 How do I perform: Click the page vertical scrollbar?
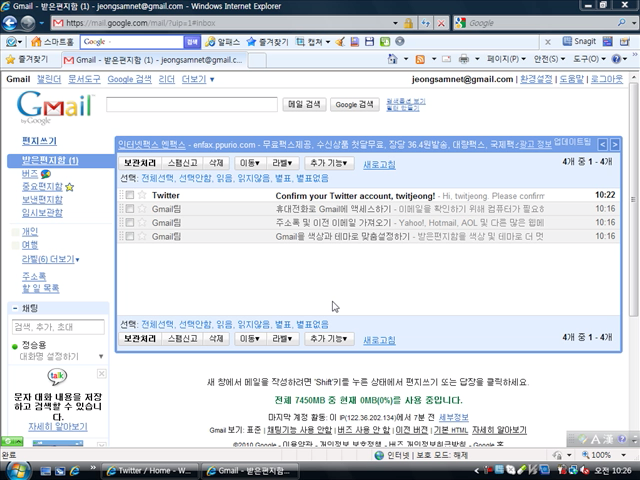[x=633, y=200]
